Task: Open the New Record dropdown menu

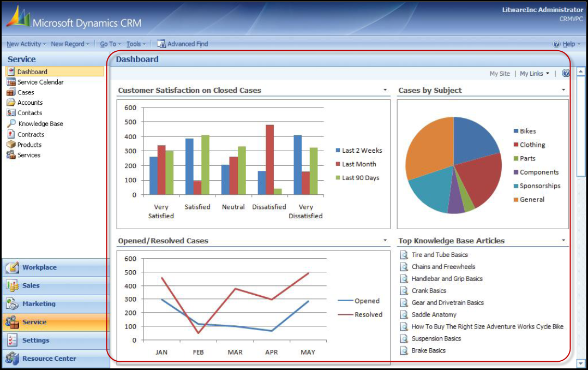Action: (x=70, y=44)
